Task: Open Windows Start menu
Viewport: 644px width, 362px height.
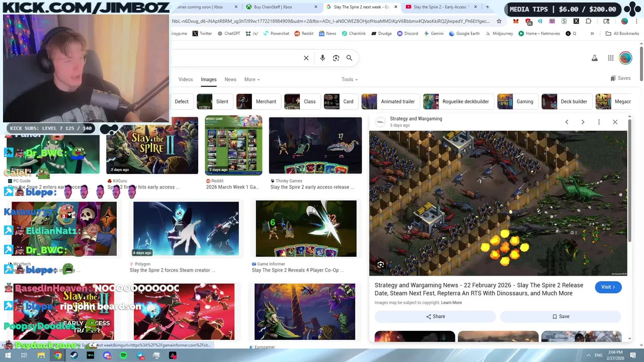Action: click(8, 355)
